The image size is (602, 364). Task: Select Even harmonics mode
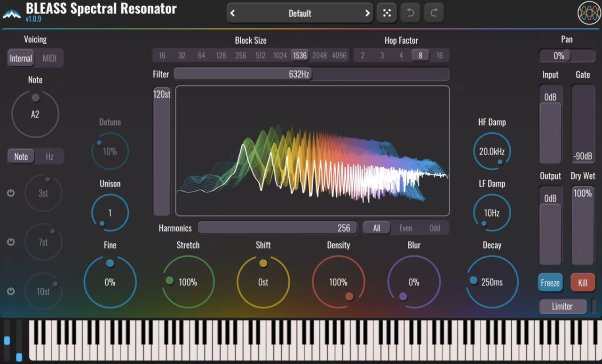[x=405, y=228]
